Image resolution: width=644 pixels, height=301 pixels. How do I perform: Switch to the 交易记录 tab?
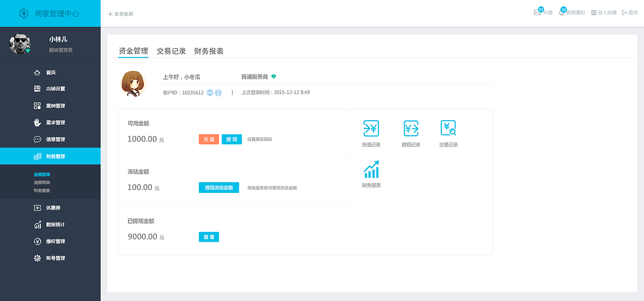point(172,51)
